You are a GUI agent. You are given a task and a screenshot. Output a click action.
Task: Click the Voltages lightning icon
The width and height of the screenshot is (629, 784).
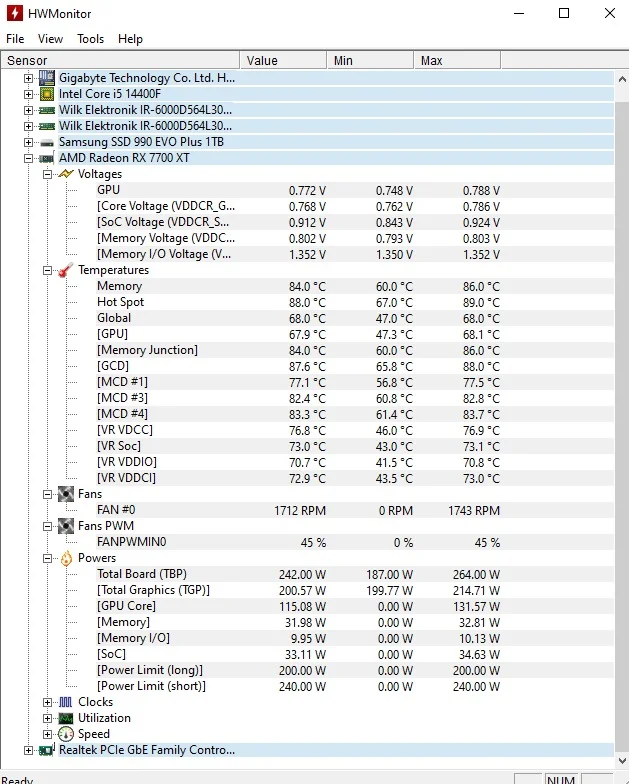coord(66,174)
